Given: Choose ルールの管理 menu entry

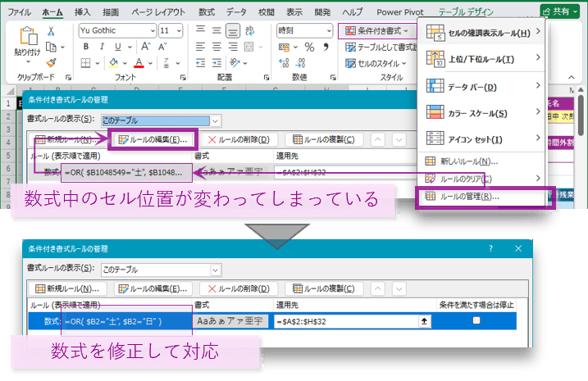Looking at the screenshot, I should [x=481, y=197].
